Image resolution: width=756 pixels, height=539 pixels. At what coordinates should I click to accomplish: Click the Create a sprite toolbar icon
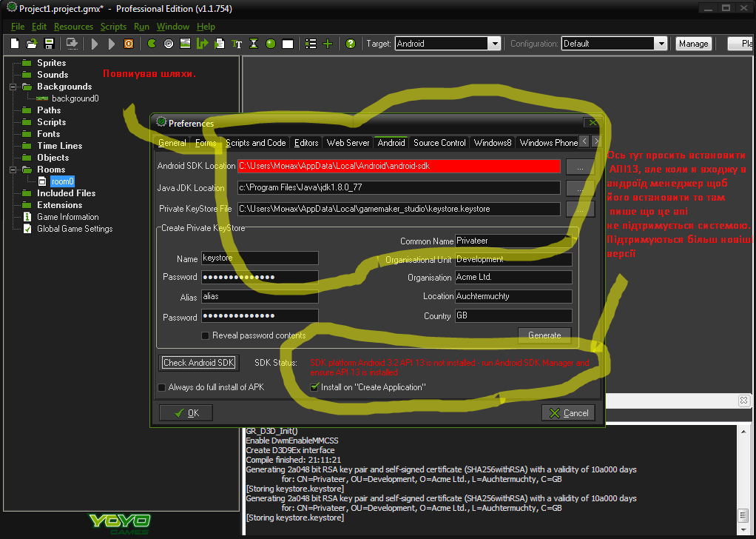pos(152,44)
